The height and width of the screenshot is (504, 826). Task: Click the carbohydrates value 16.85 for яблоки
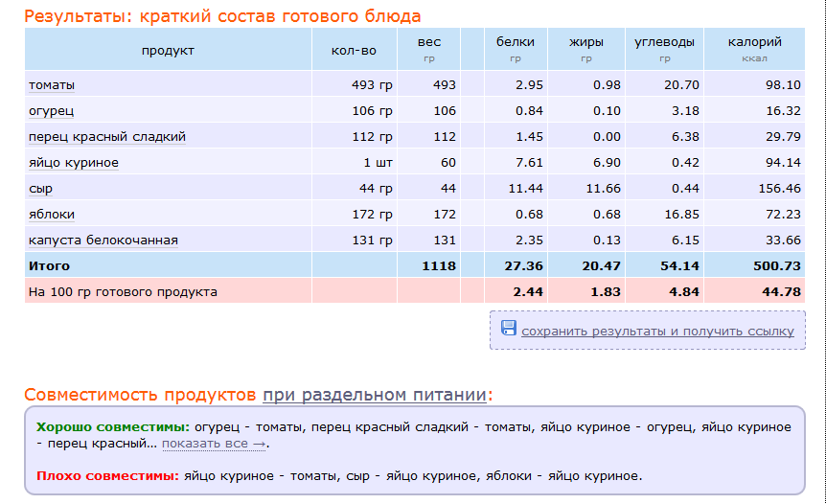point(681,215)
